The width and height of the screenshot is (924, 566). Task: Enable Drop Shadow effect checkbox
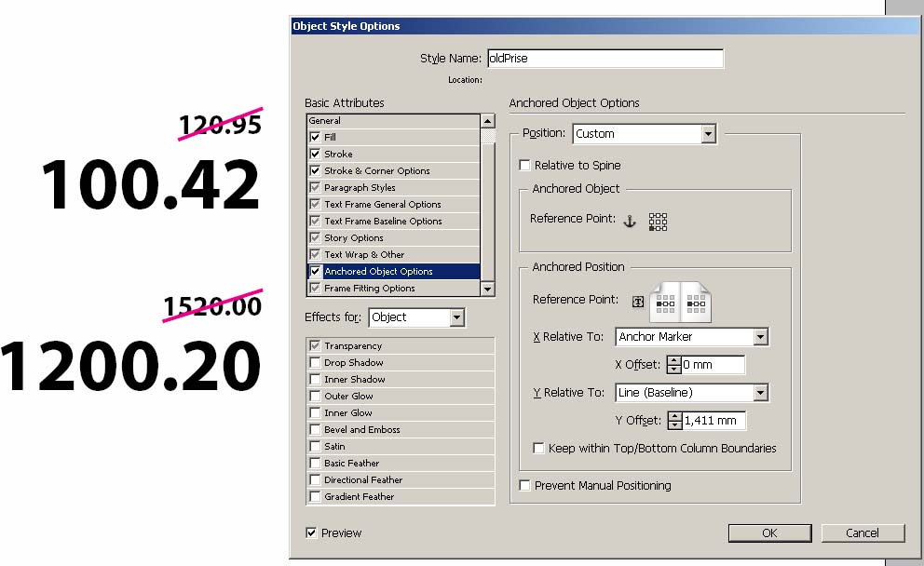coord(315,362)
